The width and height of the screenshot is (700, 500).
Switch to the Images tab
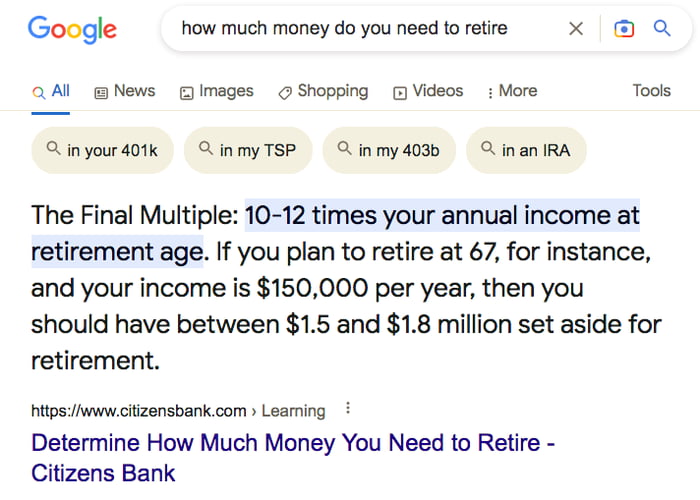216,91
